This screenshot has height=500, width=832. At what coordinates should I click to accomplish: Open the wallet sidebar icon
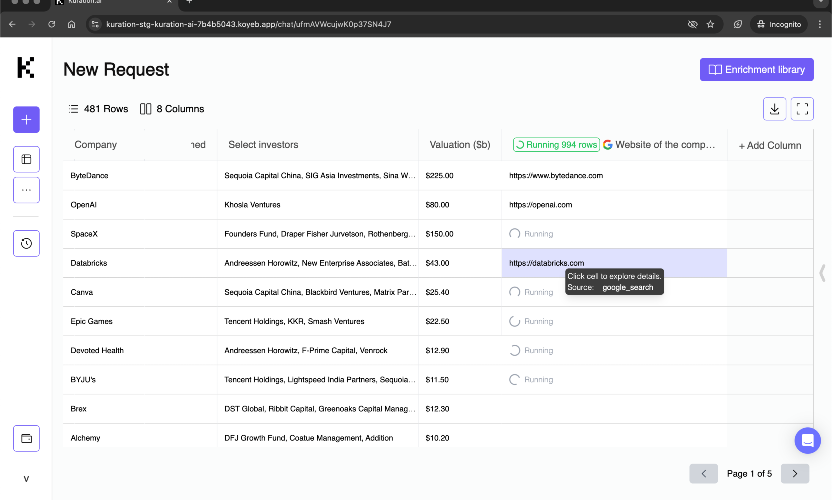[x=27, y=438]
